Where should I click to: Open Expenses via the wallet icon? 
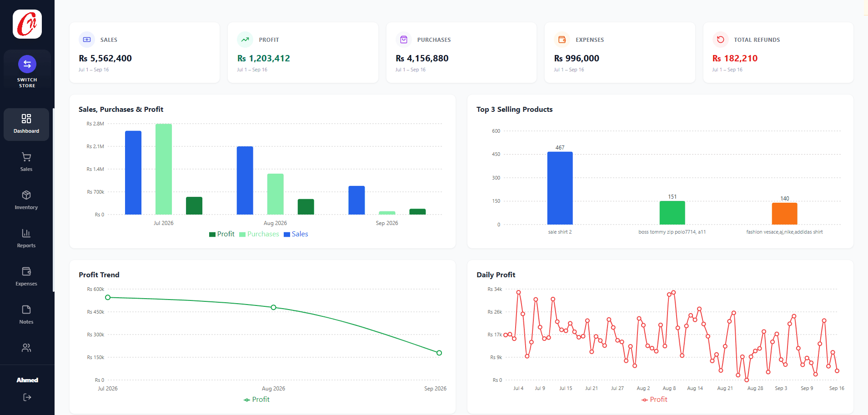point(26,272)
